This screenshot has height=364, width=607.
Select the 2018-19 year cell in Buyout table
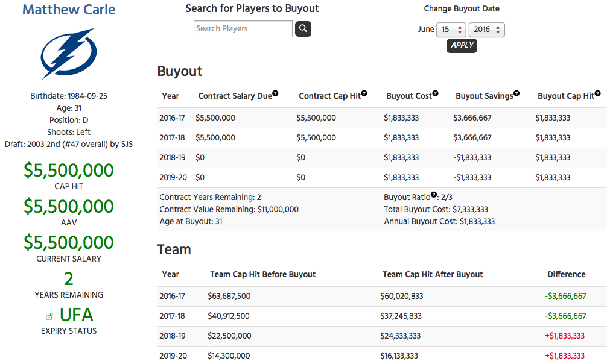[173, 158]
